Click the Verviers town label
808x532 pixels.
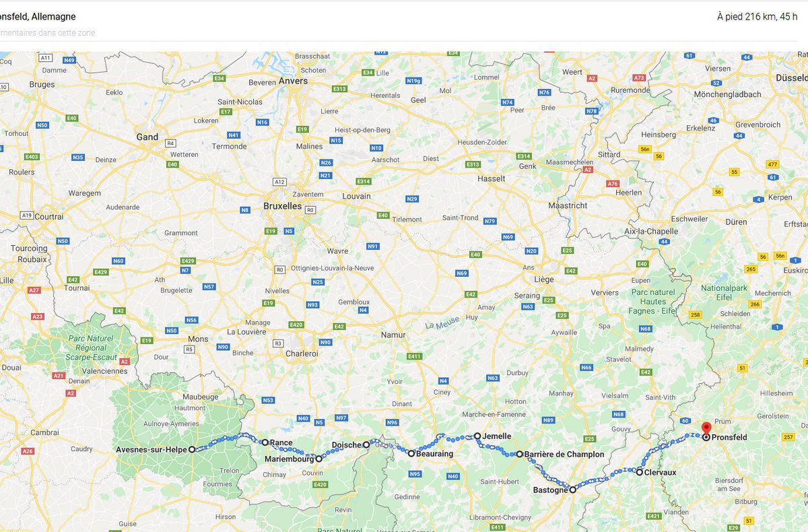(x=605, y=292)
